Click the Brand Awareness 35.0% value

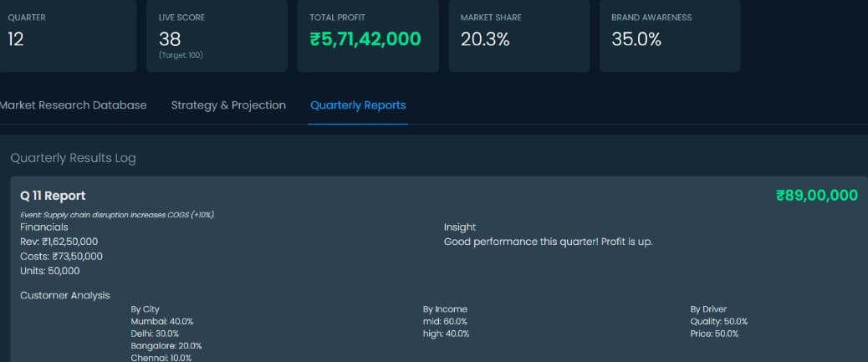tap(636, 39)
